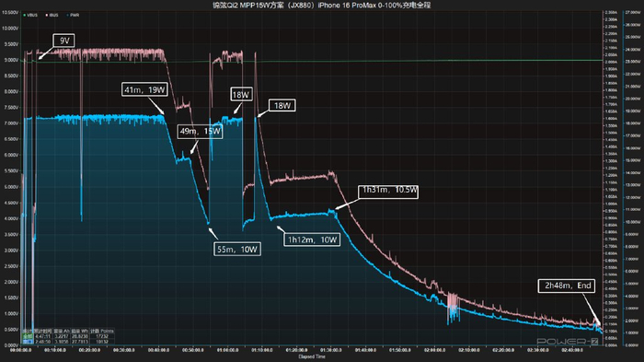
Task: Click the Wh energy column header
Action: 80,331
